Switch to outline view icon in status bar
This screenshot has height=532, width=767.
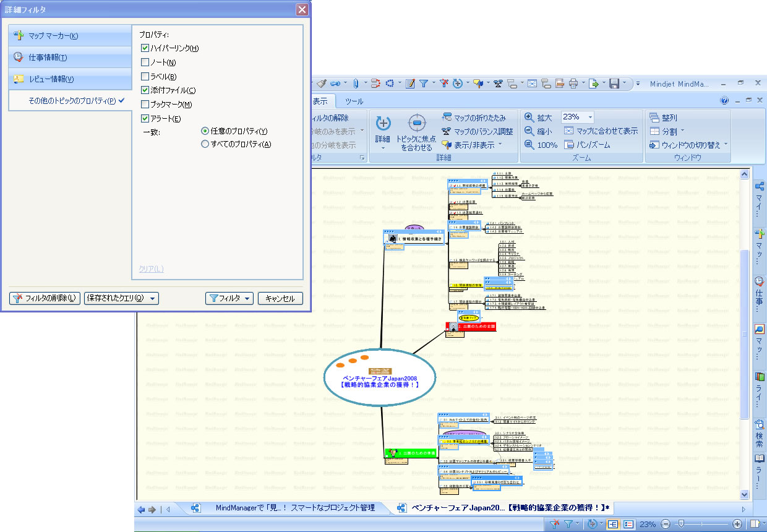[628, 524]
